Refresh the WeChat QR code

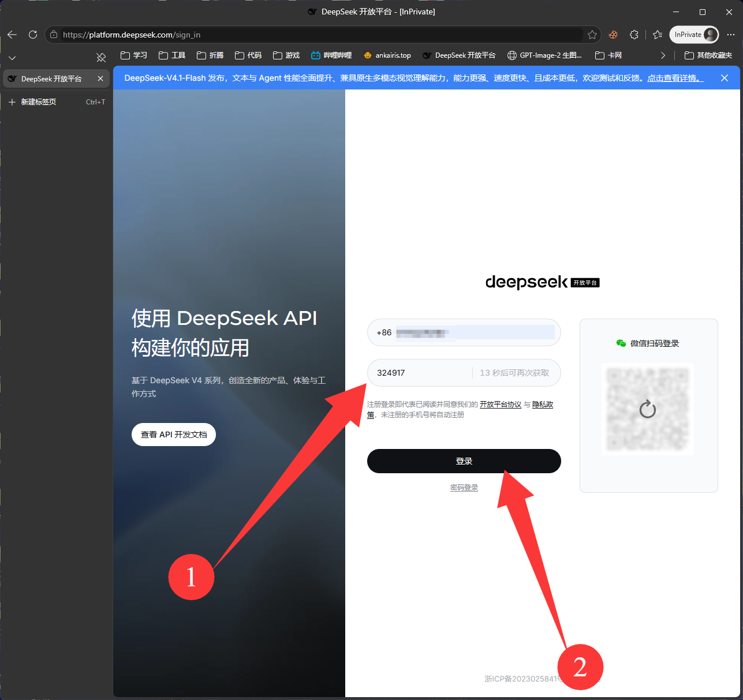tap(648, 409)
